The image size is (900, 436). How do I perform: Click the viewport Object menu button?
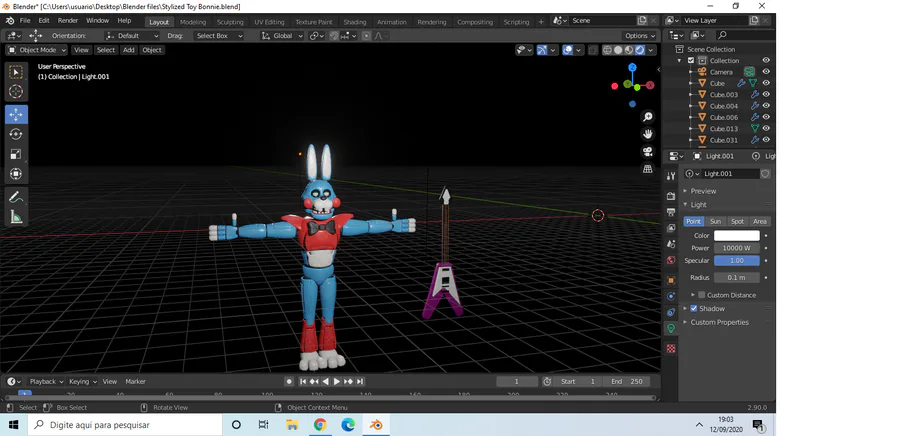pos(152,50)
